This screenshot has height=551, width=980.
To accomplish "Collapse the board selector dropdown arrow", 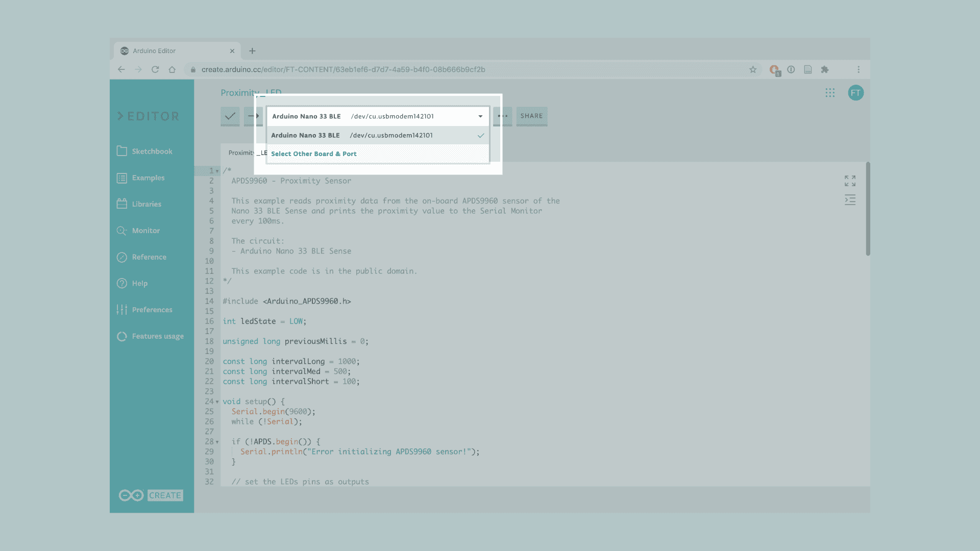I will coord(480,116).
